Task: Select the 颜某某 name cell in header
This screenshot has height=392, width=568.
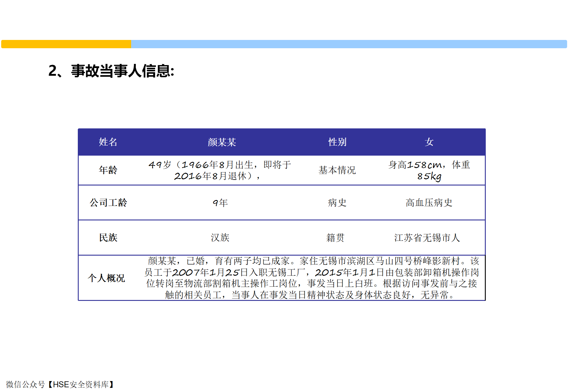Action: [222, 142]
